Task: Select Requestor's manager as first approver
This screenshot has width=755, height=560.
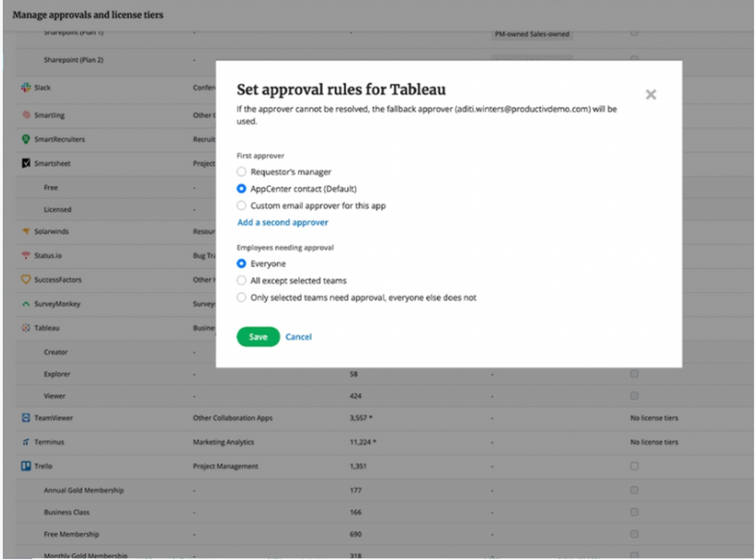Action: pos(242,172)
